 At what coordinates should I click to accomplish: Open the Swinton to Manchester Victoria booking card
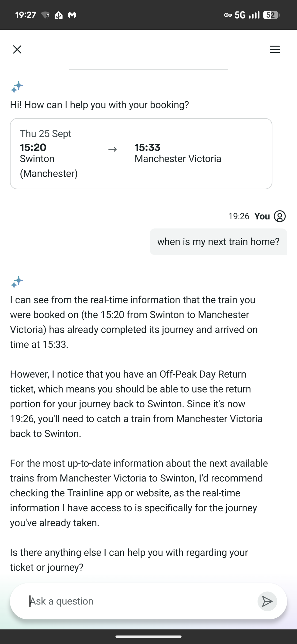click(x=141, y=154)
